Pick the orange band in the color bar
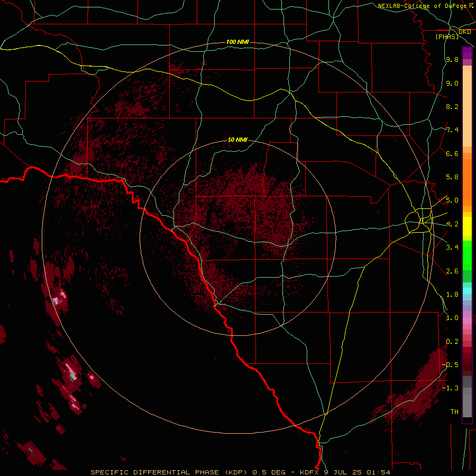This screenshot has height=476, width=476. click(x=467, y=183)
